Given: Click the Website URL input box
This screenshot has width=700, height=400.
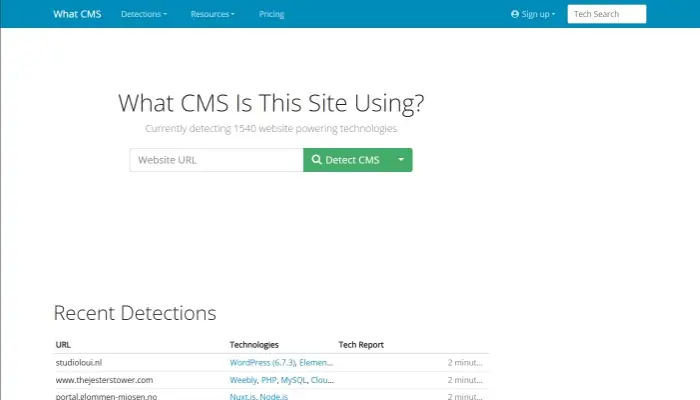Looking at the screenshot, I should pos(216,160).
